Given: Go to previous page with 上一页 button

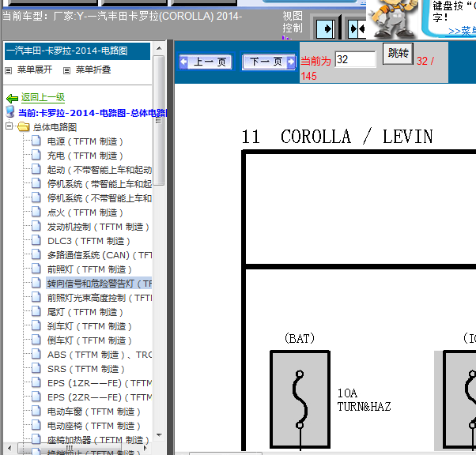Looking at the screenshot, I should pos(206,62).
